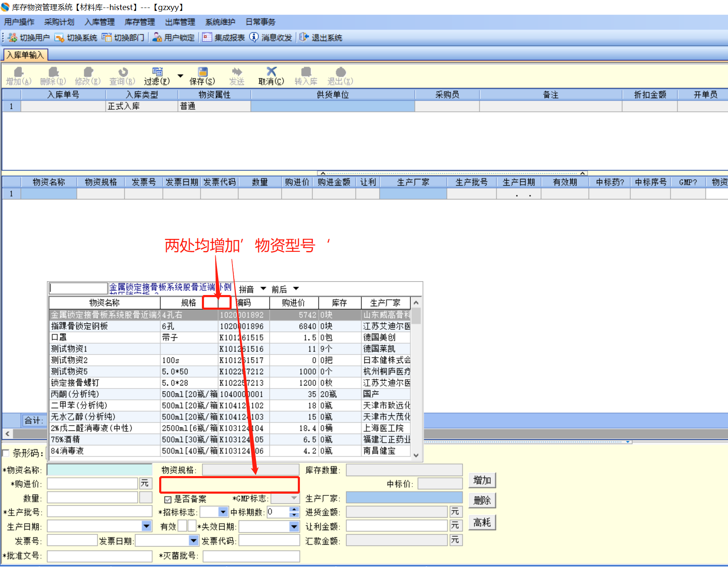Focus the 批准文号 input field
This screenshot has width=728, height=567.
tap(100, 556)
